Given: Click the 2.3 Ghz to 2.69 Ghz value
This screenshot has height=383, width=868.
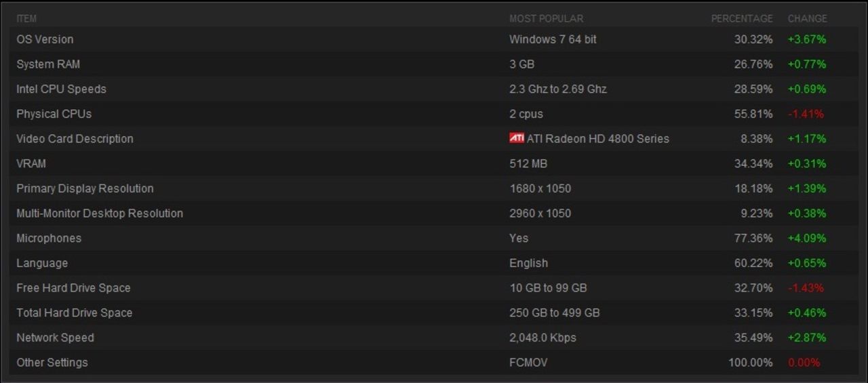Looking at the screenshot, I should pos(558,89).
